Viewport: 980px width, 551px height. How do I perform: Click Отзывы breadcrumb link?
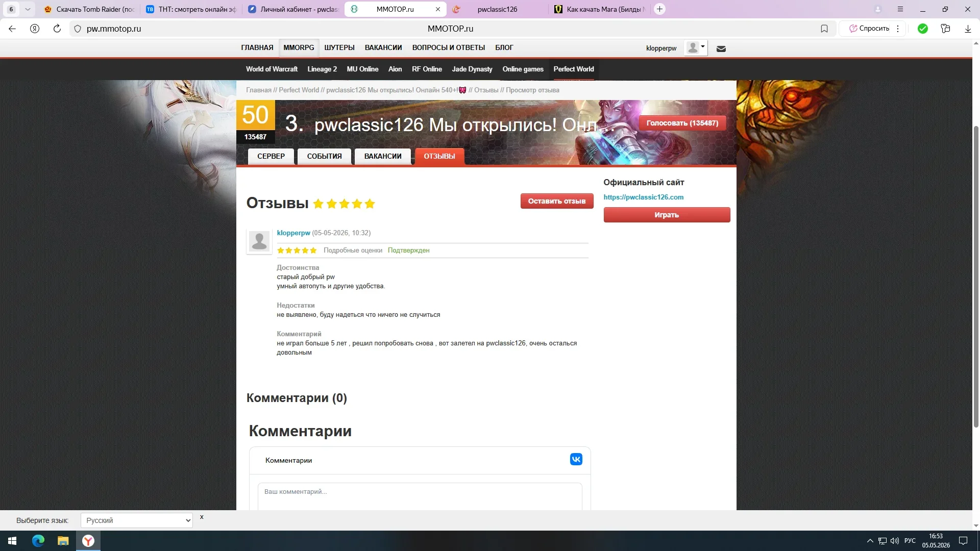(486, 90)
